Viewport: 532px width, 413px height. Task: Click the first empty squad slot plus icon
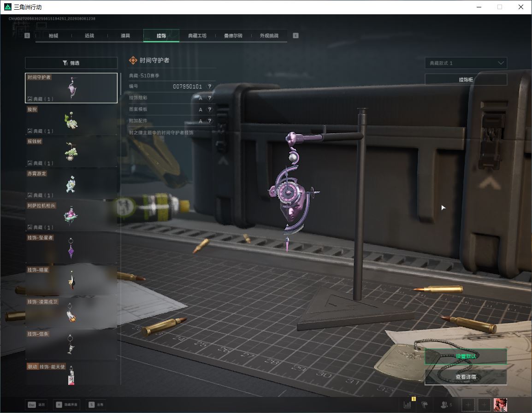pos(468,405)
